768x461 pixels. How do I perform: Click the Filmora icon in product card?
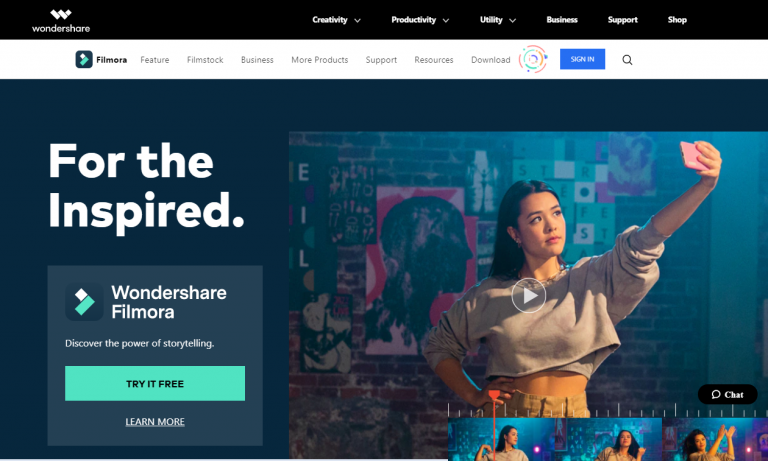[84, 302]
